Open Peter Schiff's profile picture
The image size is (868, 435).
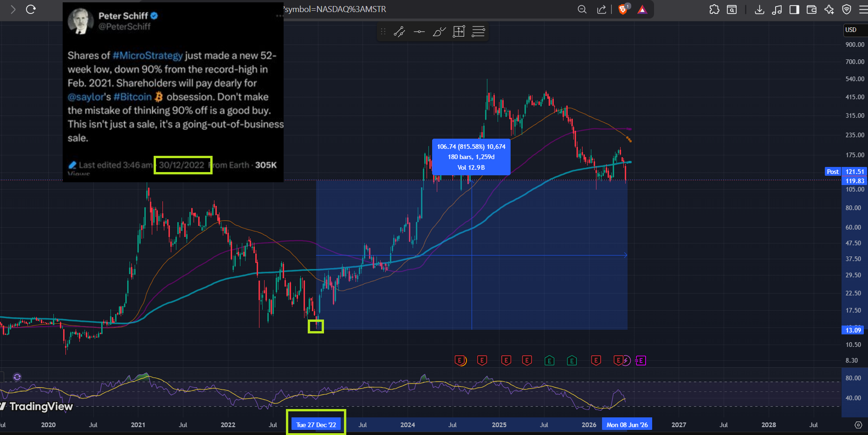pyautogui.click(x=80, y=21)
